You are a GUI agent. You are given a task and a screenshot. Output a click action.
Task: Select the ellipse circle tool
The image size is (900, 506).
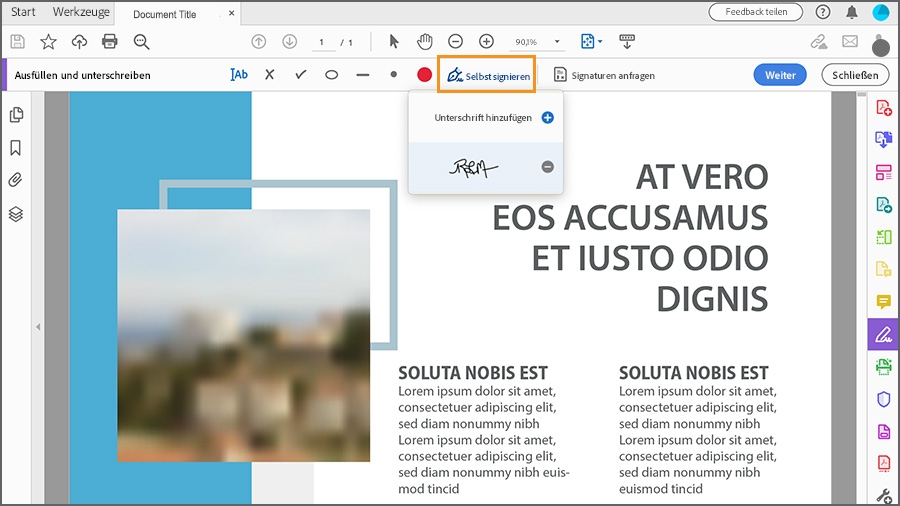coord(332,75)
